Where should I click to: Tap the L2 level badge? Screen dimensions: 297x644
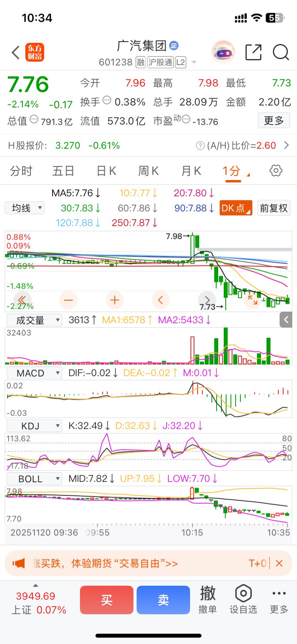coord(181,62)
